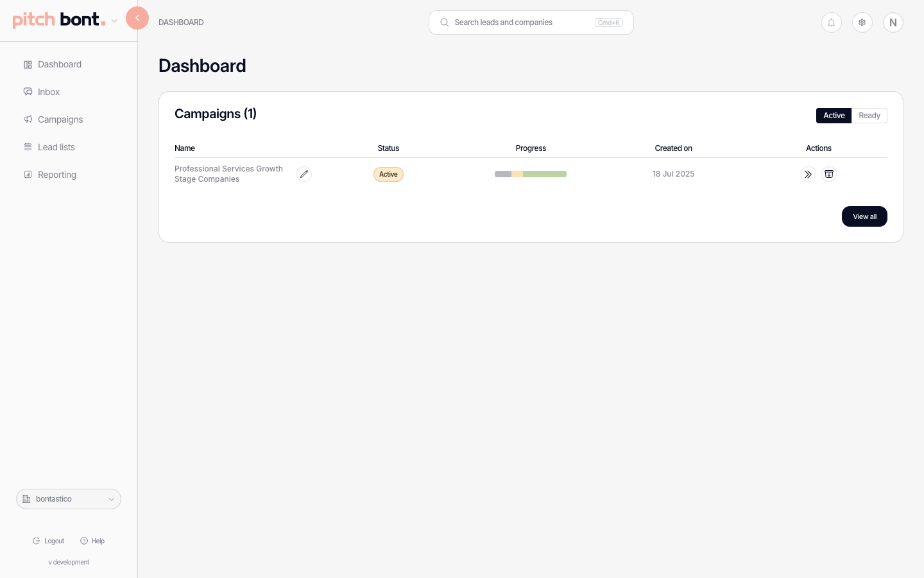Switch to Active campaigns toggle

(834, 116)
